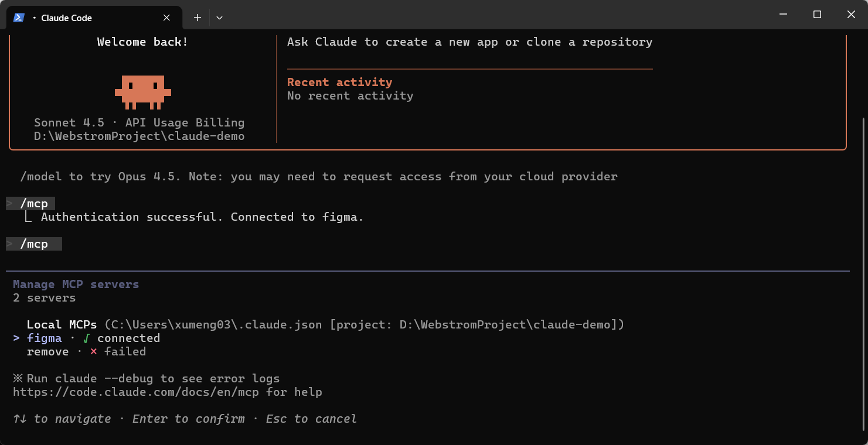Screen dimensions: 868x445
Task: Click the red failed X icon
Action: click(94, 352)
